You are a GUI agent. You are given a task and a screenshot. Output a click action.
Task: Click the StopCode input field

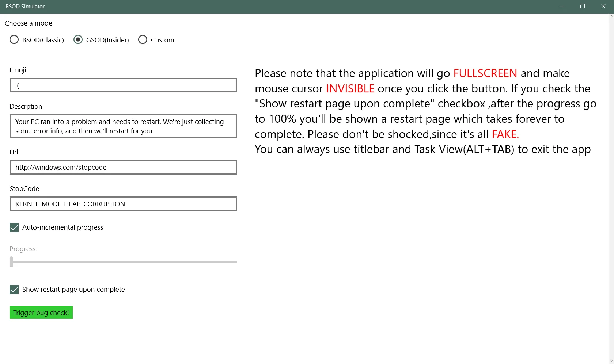tap(123, 204)
